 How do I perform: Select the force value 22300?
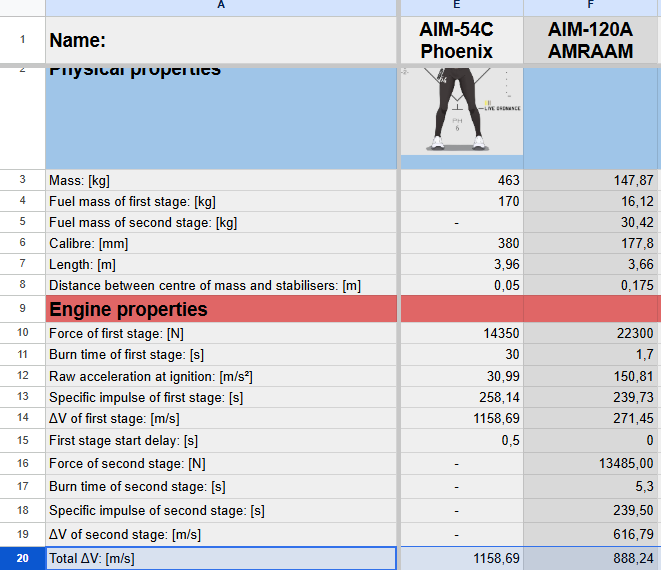tap(590, 333)
